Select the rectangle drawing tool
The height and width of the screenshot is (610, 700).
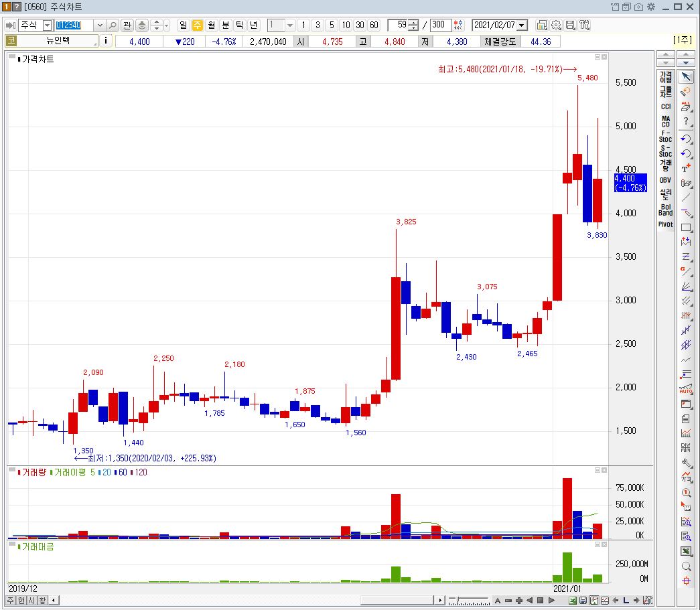pos(686,227)
